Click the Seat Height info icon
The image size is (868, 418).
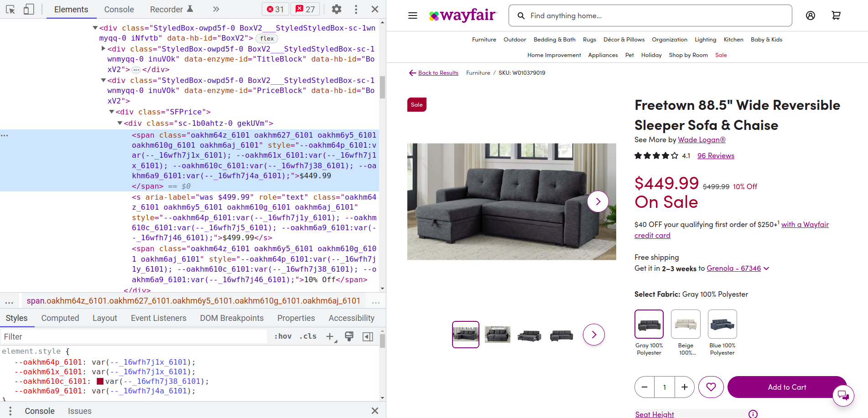click(x=753, y=414)
